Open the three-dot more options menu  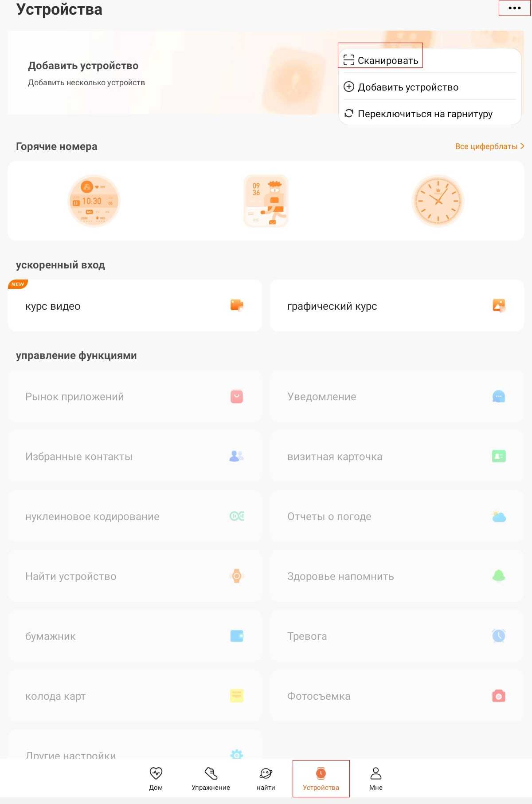pos(514,8)
